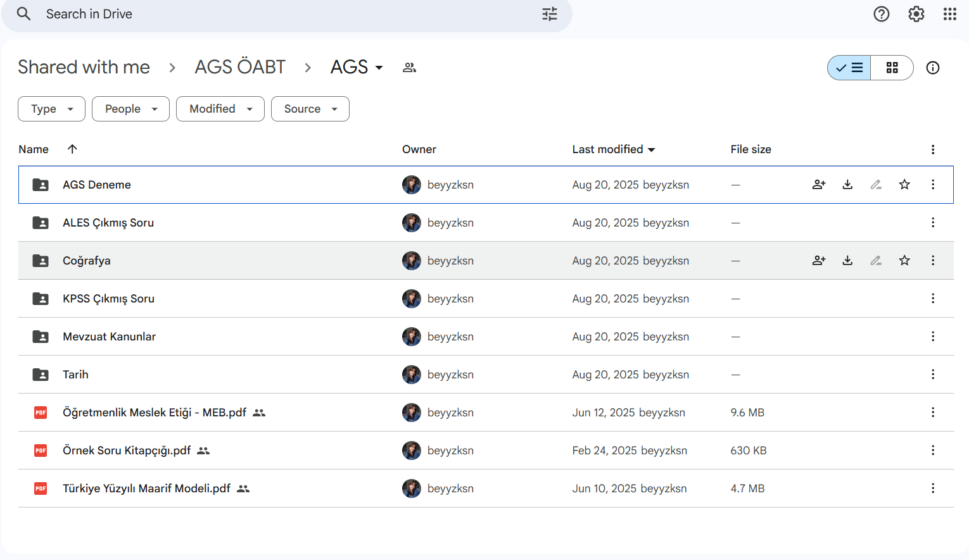
Task: View details info icon
Action: (x=933, y=68)
